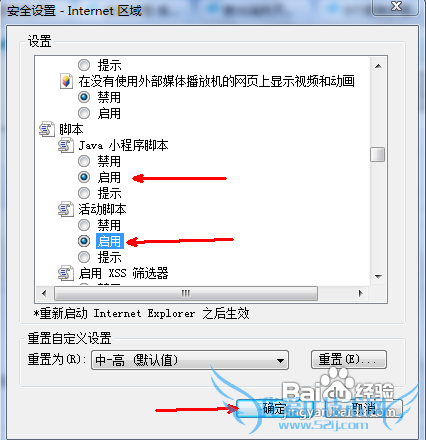Select 提示 under 活动脚本

(x=84, y=257)
